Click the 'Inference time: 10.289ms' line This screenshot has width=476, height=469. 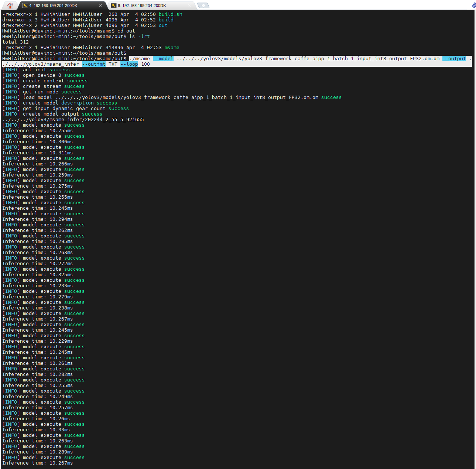[38, 452]
